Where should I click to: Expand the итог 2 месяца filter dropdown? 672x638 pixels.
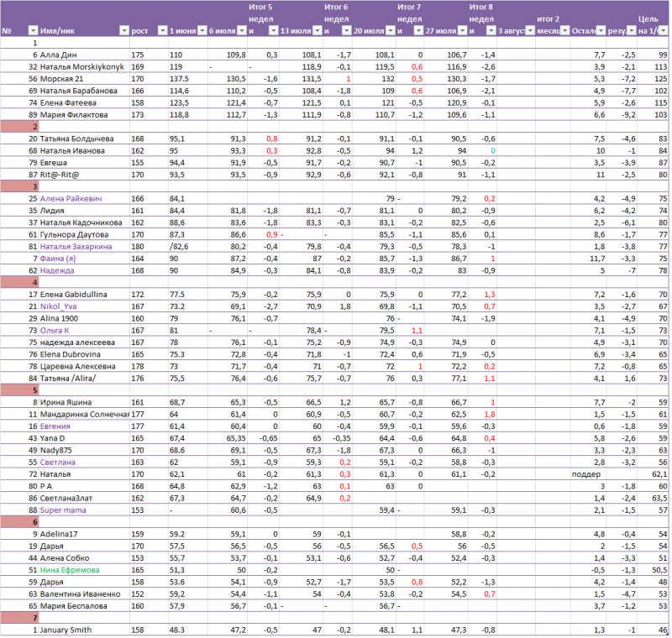(x=564, y=31)
